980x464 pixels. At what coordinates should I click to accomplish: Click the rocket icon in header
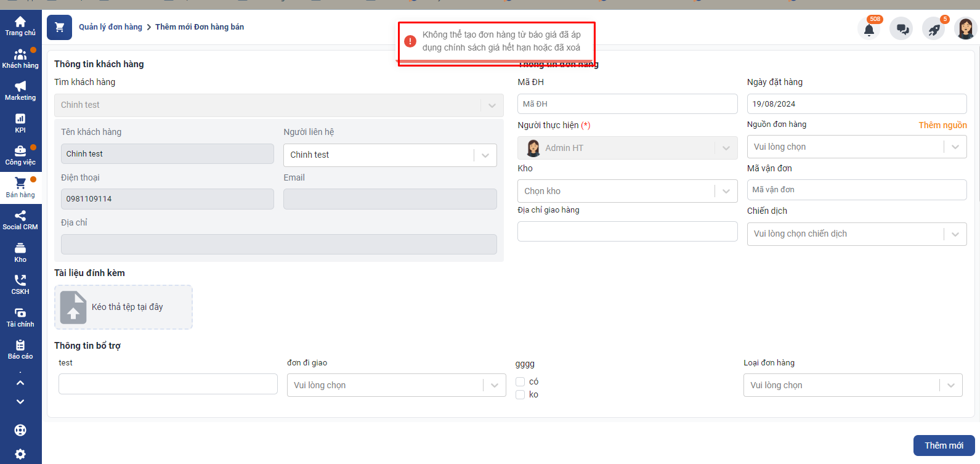[934, 29]
